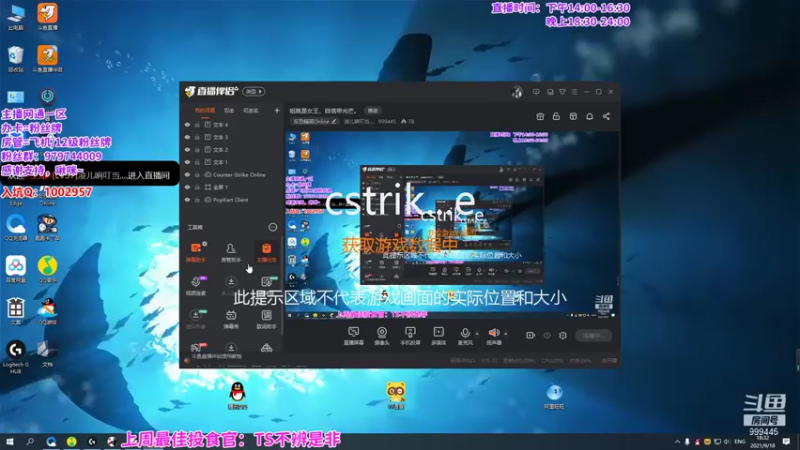This screenshot has width=800, height=450.
Task: Toggle lock on the 文本 2 source
Action: pos(197,149)
